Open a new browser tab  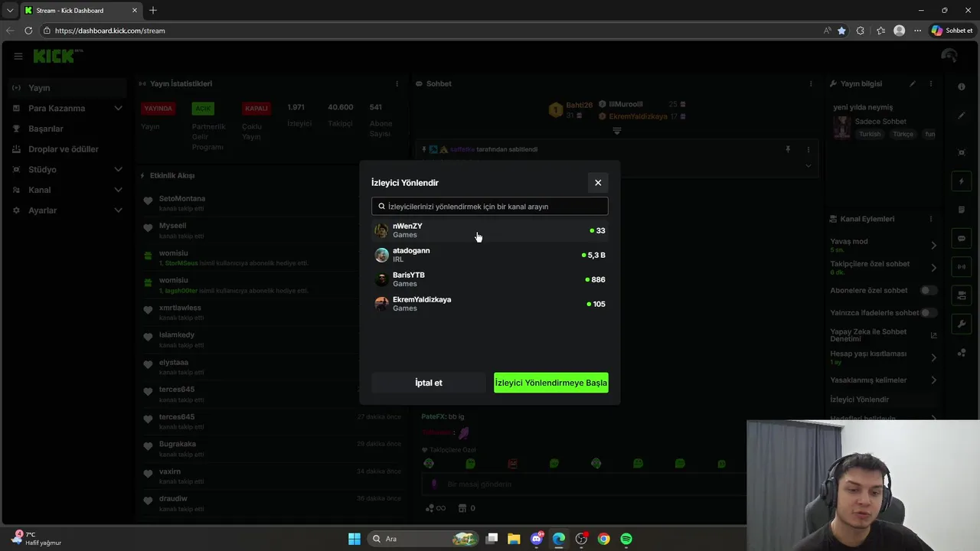pyautogui.click(x=153, y=11)
